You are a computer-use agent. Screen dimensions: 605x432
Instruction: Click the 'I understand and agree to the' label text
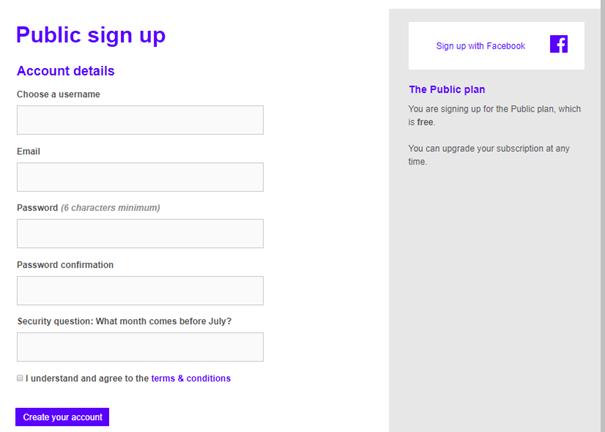click(x=87, y=378)
